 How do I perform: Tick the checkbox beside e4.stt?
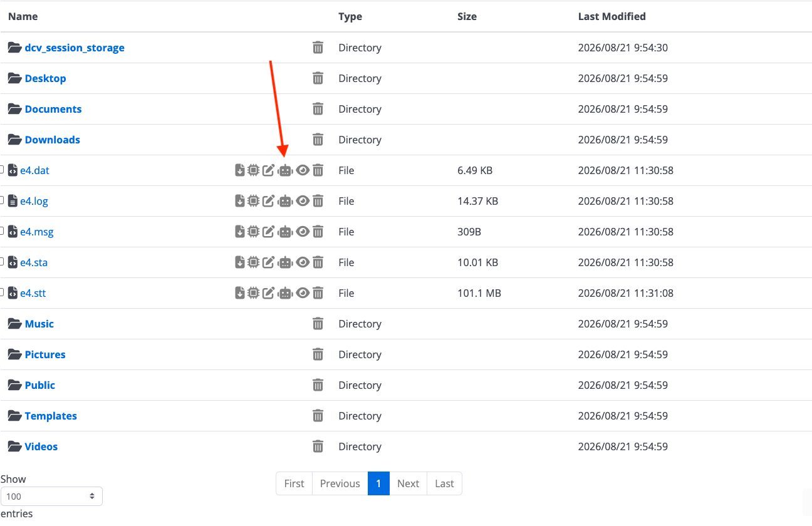(x=2, y=292)
